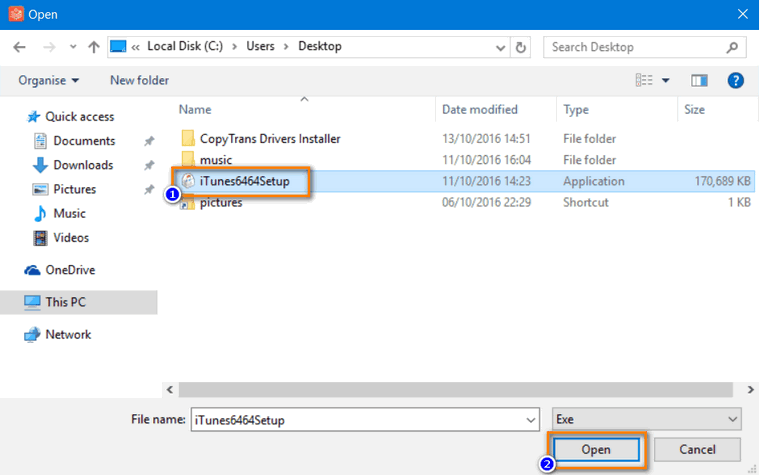Click the computer icon in address bar

(x=118, y=47)
